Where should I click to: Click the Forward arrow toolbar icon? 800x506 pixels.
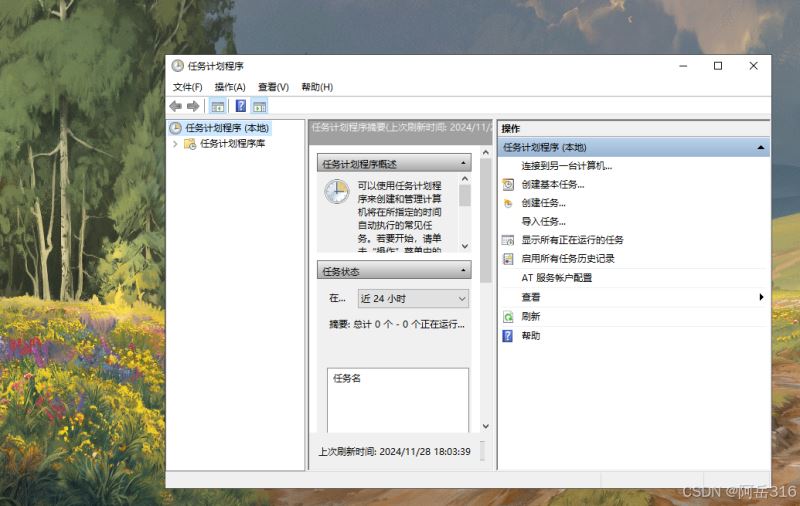click(x=193, y=106)
